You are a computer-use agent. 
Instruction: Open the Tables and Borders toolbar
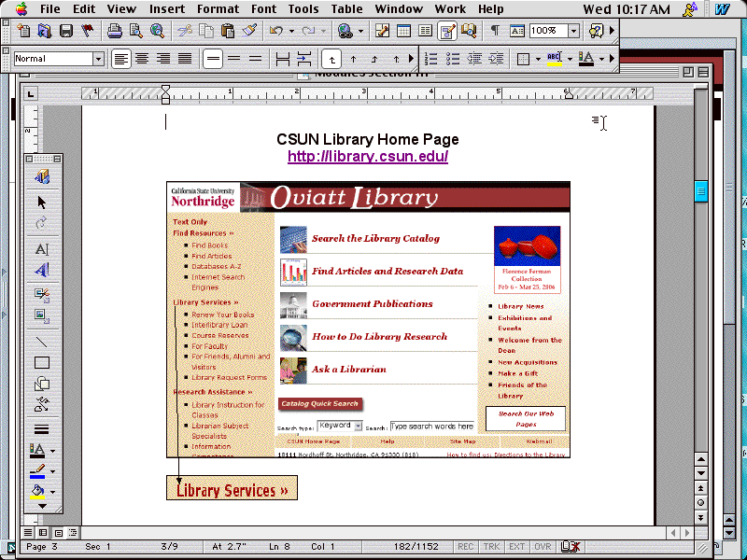pyautogui.click(x=382, y=31)
